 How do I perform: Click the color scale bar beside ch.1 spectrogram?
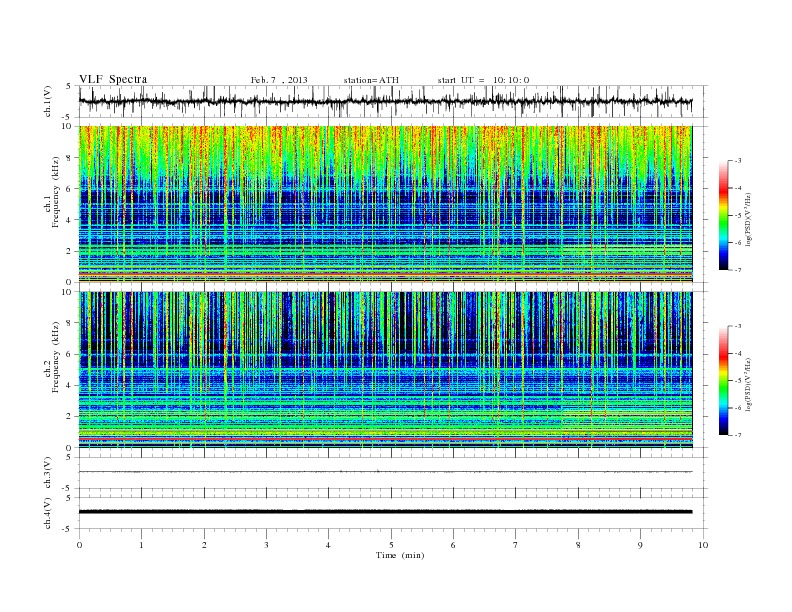[723, 215]
